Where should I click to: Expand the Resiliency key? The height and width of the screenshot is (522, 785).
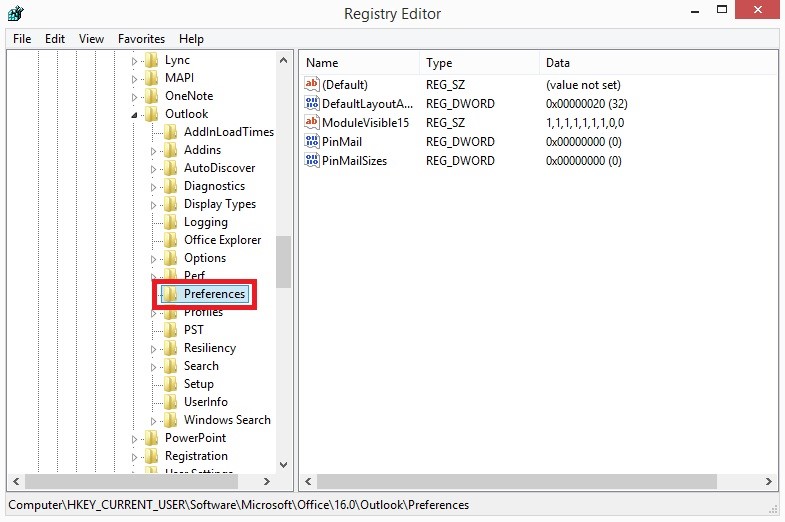click(153, 349)
